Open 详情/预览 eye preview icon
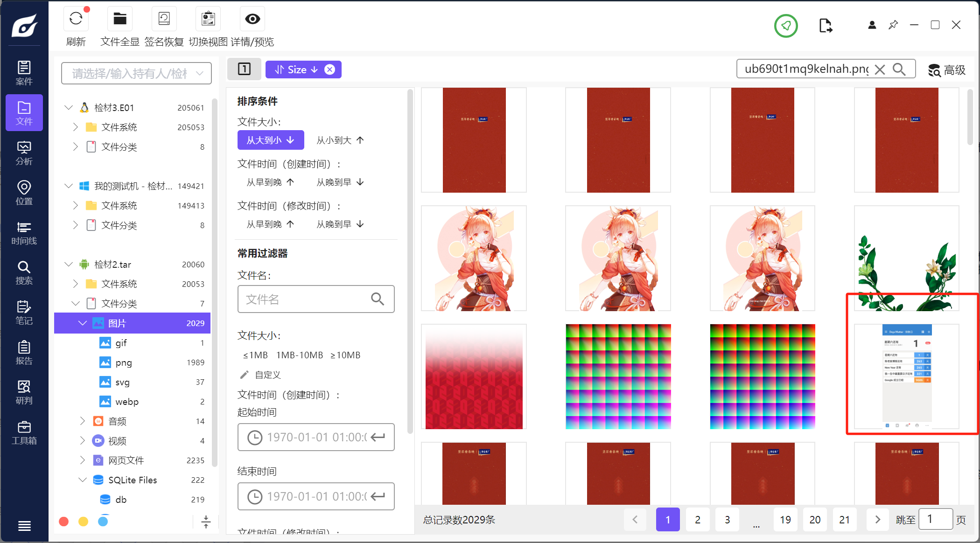 tap(252, 20)
